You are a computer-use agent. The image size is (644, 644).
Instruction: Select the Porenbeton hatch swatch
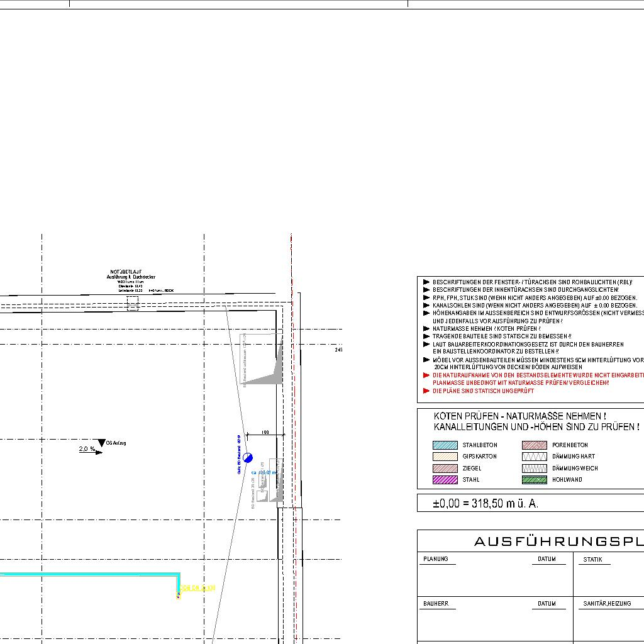coord(534,445)
